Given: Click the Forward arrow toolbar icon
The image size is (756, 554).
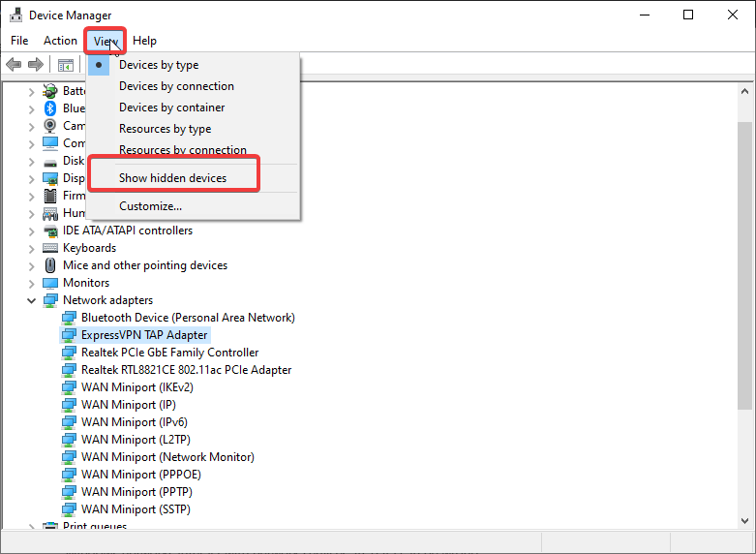Looking at the screenshot, I should (x=36, y=64).
